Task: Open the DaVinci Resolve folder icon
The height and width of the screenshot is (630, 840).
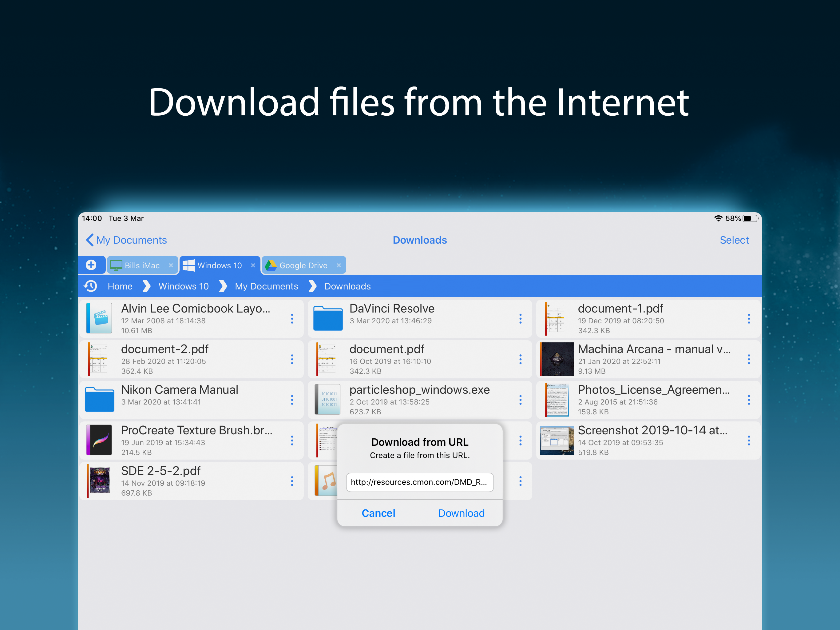Action: [328, 318]
